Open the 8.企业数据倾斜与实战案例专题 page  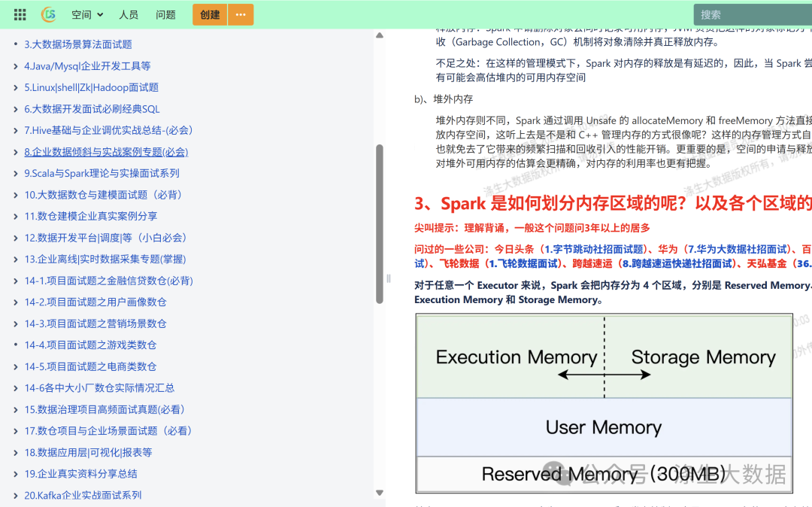[105, 152]
